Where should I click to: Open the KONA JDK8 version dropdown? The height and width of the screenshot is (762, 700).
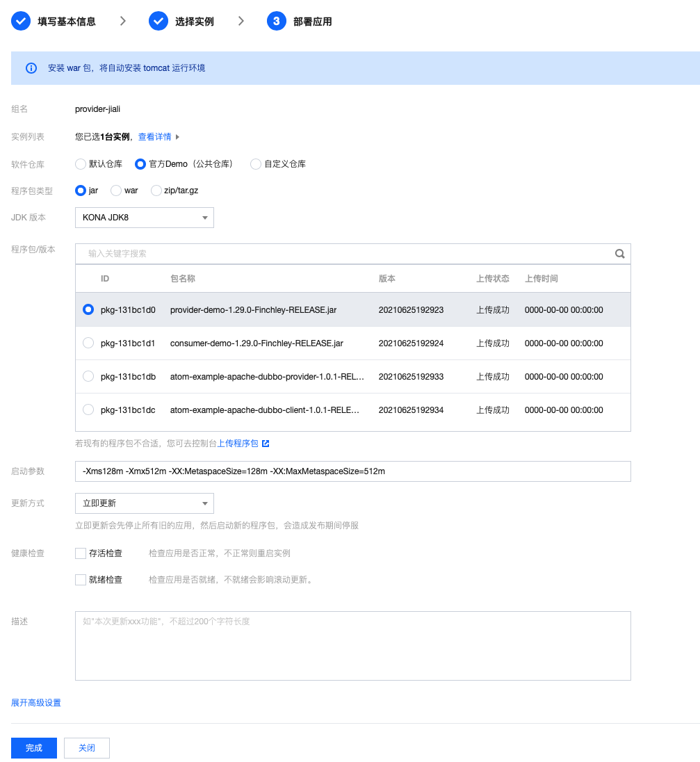tap(144, 218)
